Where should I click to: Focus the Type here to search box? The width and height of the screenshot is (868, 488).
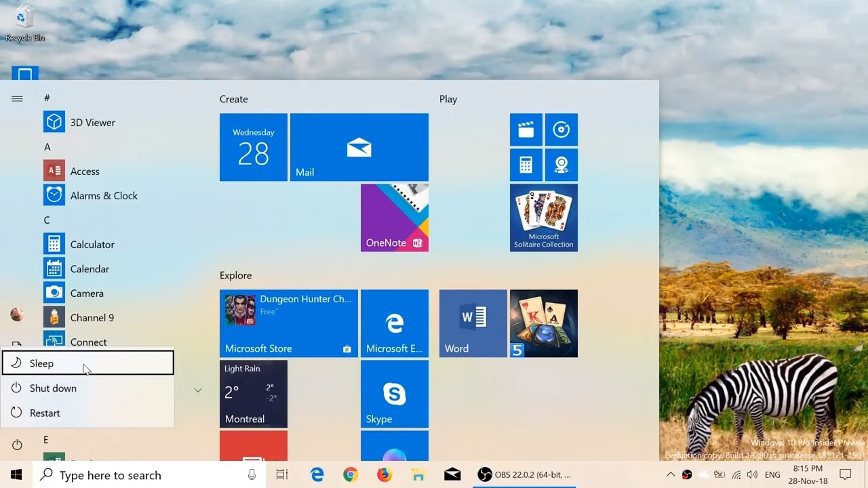[x=149, y=474]
